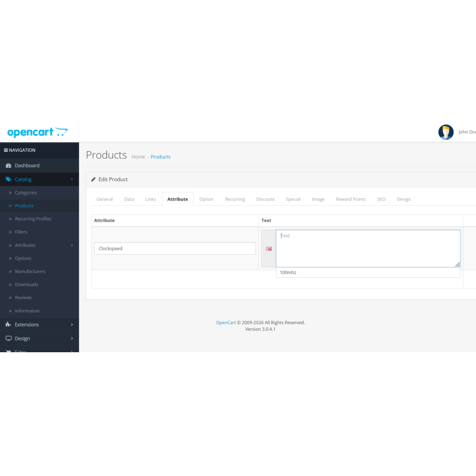Click the Catalog tags icon
Screen dimensions: 476x476
pyautogui.click(x=8, y=179)
